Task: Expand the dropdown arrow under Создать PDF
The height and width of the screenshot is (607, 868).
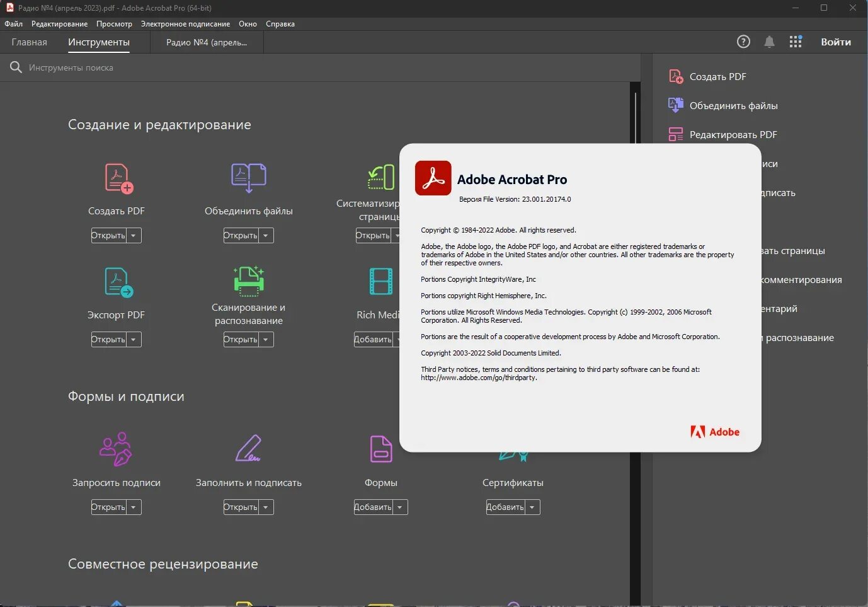Action: point(134,236)
